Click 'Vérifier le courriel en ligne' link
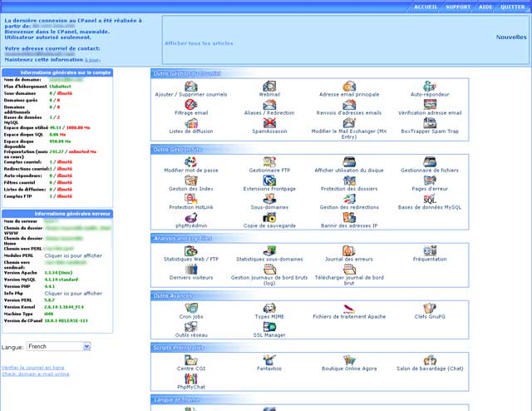 (33, 368)
